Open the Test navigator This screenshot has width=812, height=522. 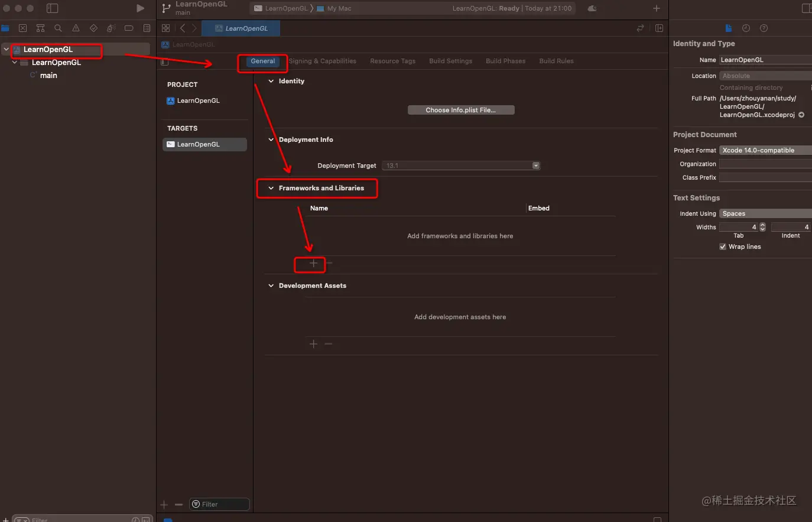point(93,28)
